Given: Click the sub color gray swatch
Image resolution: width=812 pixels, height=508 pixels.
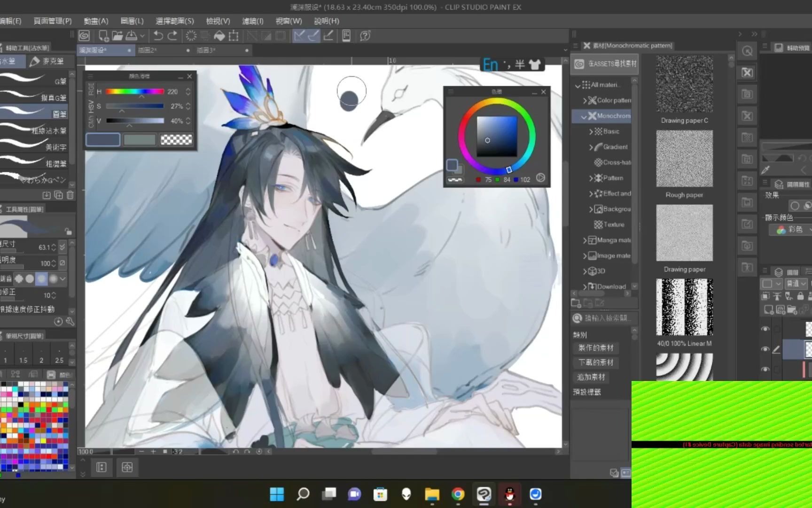Looking at the screenshot, I should [140, 139].
